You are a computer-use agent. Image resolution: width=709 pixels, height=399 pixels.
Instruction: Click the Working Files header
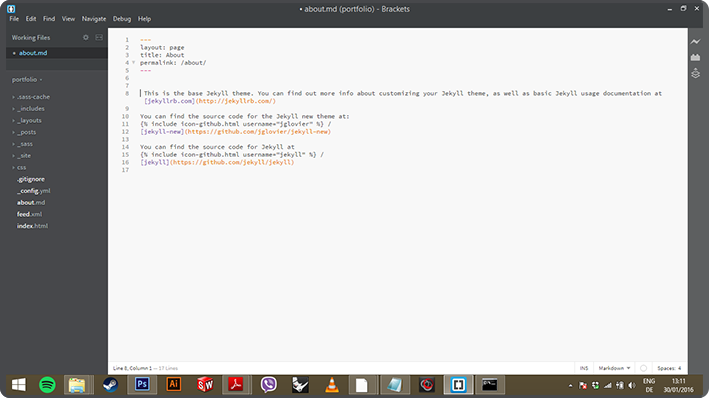click(x=31, y=38)
